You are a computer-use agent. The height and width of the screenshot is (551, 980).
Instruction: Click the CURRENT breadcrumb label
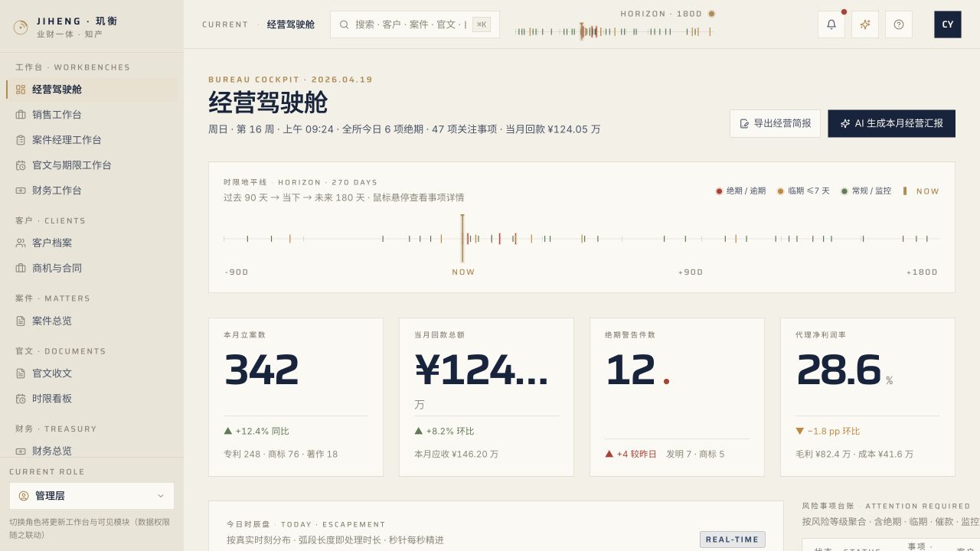(225, 24)
